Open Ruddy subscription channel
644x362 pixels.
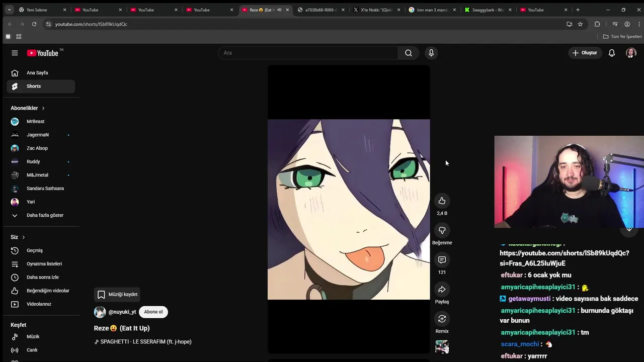pos(41,162)
